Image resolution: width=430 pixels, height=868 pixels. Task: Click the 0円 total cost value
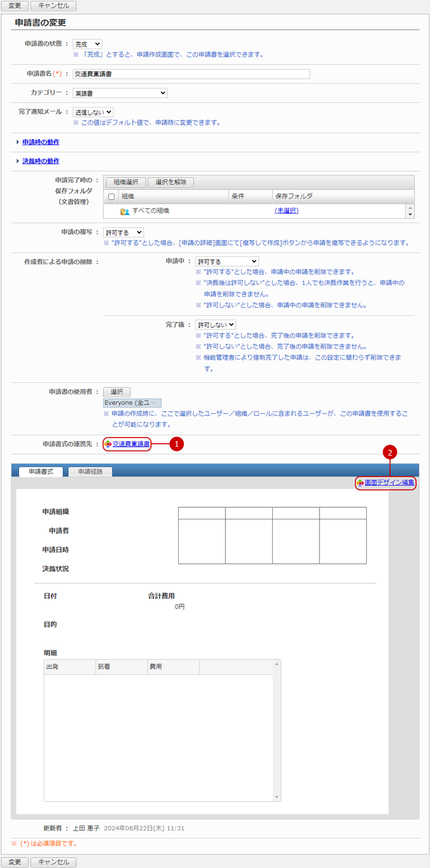[x=179, y=607]
